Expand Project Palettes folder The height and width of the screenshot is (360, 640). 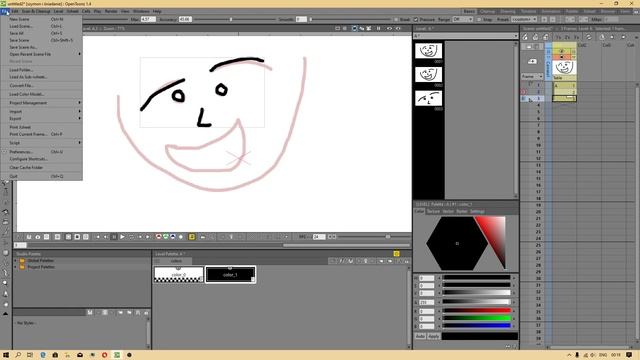16,267
